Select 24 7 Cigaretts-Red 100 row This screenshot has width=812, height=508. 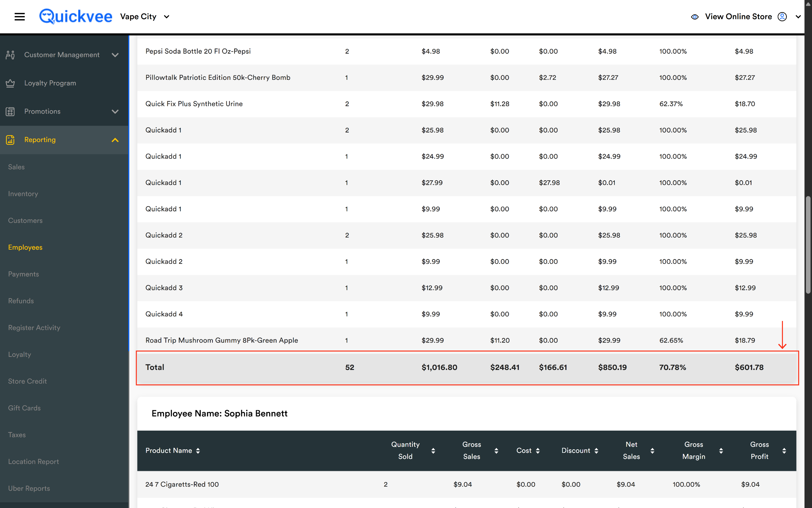point(467,484)
